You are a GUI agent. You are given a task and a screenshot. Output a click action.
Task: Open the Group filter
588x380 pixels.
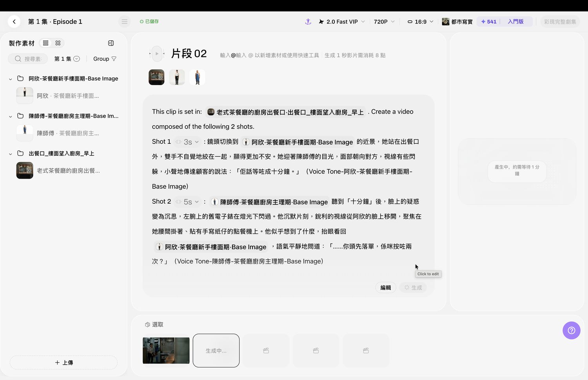click(105, 59)
